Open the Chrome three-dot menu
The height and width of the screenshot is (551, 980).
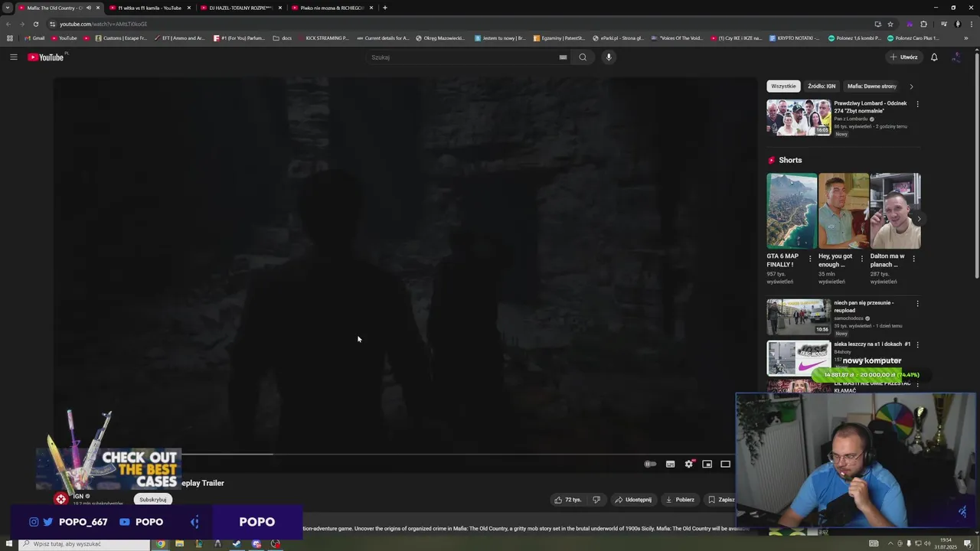(972, 24)
